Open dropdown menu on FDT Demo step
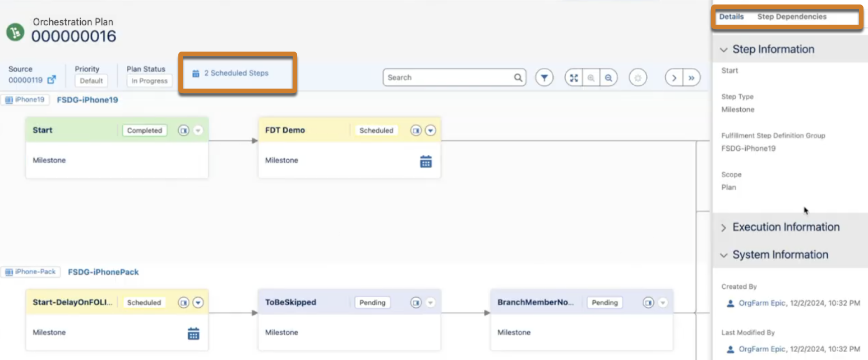The image size is (868, 360). click(430, 130)
